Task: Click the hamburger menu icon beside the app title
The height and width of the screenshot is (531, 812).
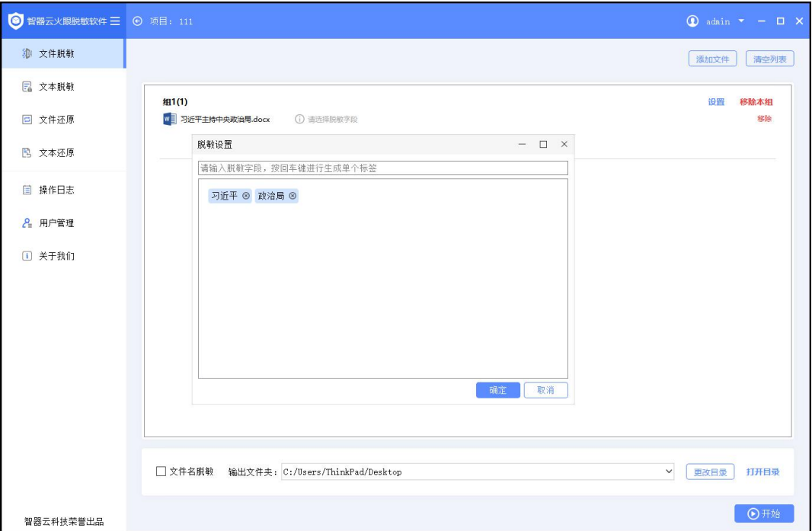Action: click(x=115, y=21)
